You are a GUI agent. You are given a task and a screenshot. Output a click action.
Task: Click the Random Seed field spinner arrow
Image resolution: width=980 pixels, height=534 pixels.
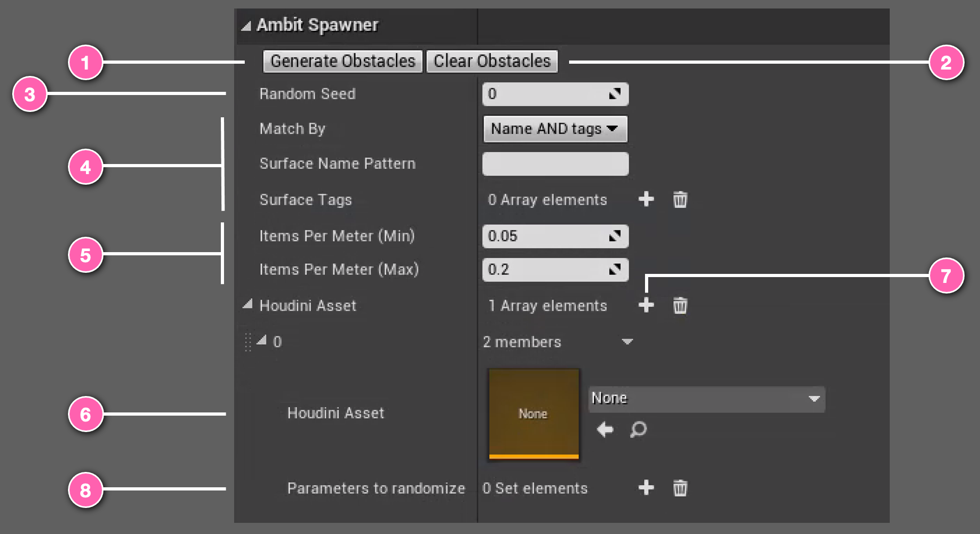coord(615,94)
